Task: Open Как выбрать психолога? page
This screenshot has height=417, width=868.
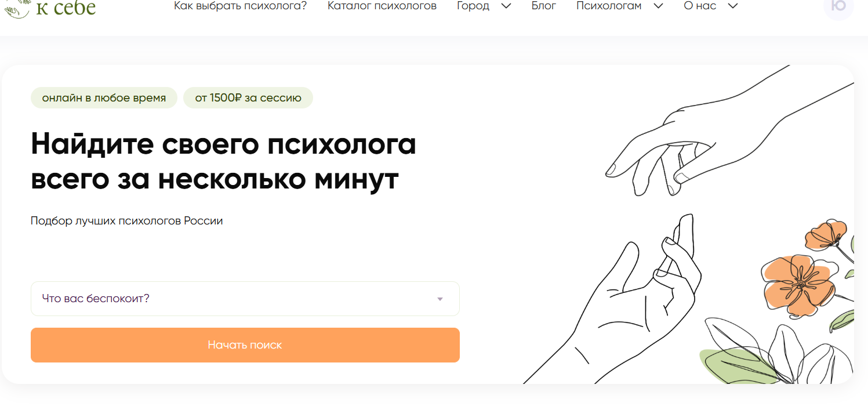Action: click(241, 6)
